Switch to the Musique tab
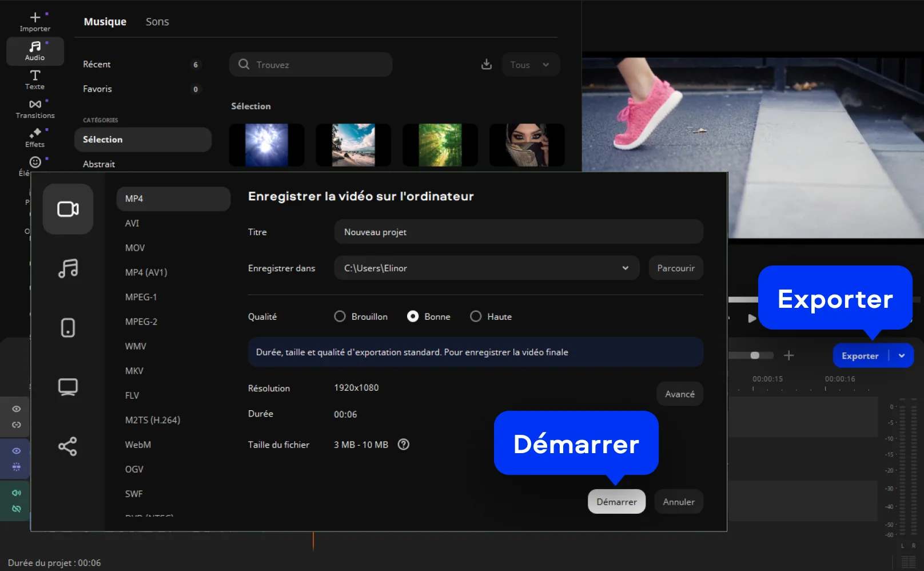 click(105, 22)
